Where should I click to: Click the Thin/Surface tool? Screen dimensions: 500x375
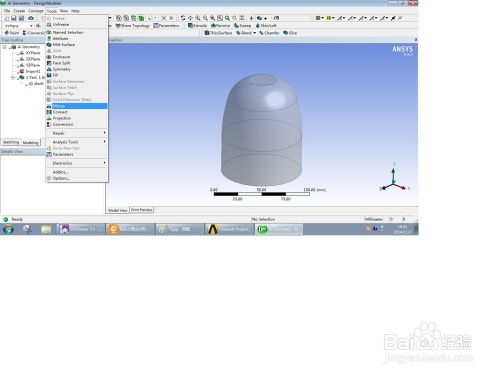218,33
